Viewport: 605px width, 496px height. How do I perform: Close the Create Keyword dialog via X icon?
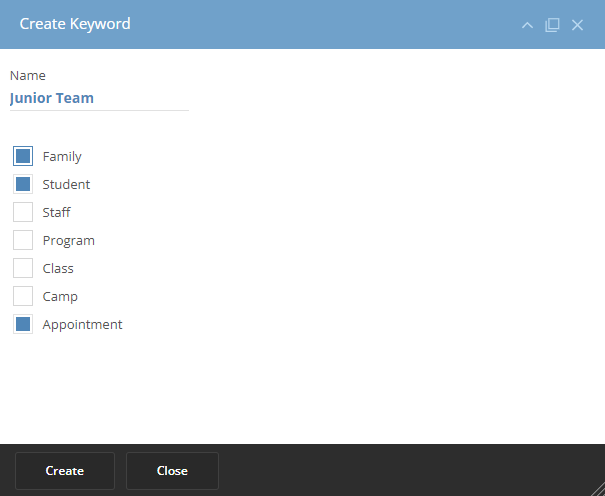tap(577, 25)
